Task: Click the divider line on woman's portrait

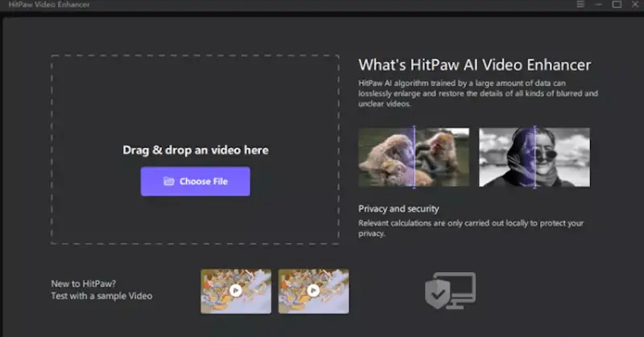Action: tap(535, 158)
